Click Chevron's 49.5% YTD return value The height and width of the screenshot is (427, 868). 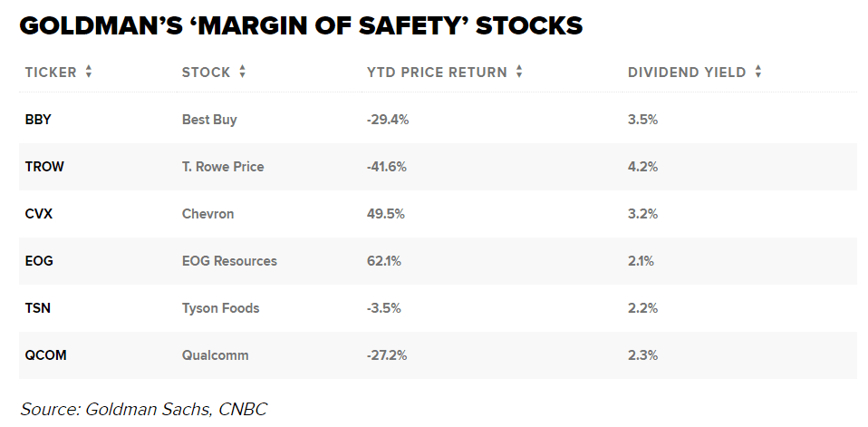(385, 214)
